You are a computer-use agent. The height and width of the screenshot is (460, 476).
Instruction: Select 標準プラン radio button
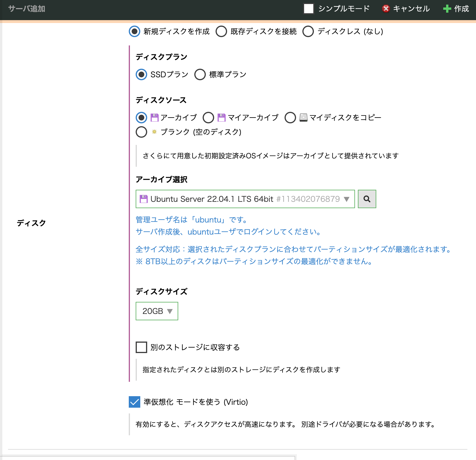[200, 74]
